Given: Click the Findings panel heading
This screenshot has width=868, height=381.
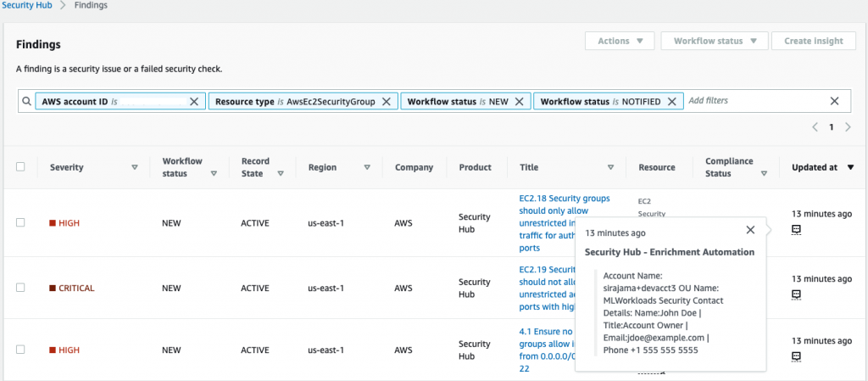Looking at the screenshot, I should [x=38, y=44].
